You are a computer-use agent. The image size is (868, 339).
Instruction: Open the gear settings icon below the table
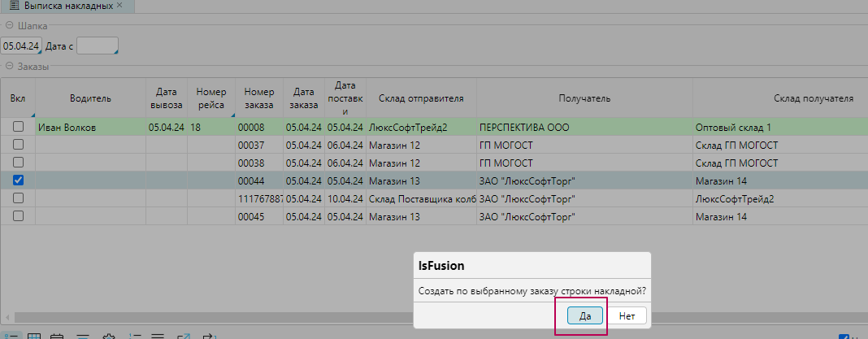pos(109,336)
